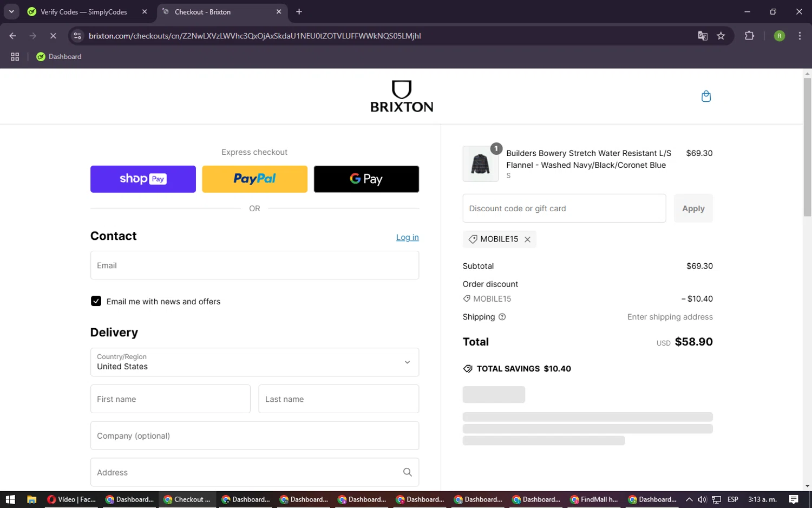The width and height of the screenshot is (812, 508).
Task: Focus the Address input field
Action: pos(254,472)
